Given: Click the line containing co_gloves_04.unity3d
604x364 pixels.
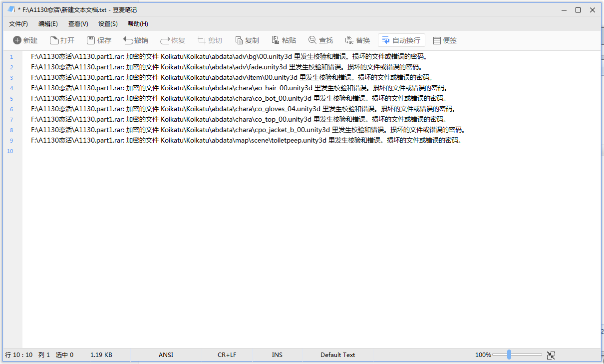Looking at the screenshot, I should coord(243,109).
